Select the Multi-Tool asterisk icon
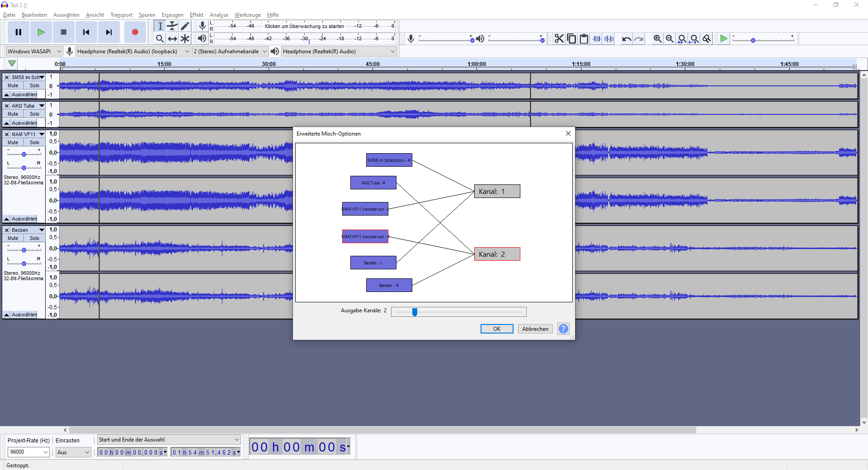868x470 pixels. pyautogui.click(x=185, y=39)
